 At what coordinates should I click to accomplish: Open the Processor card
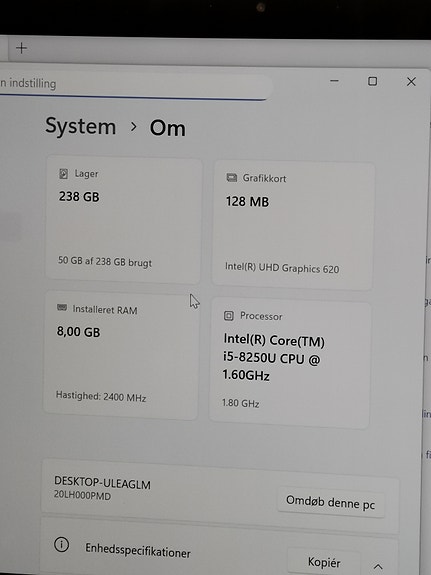[290, 363]
